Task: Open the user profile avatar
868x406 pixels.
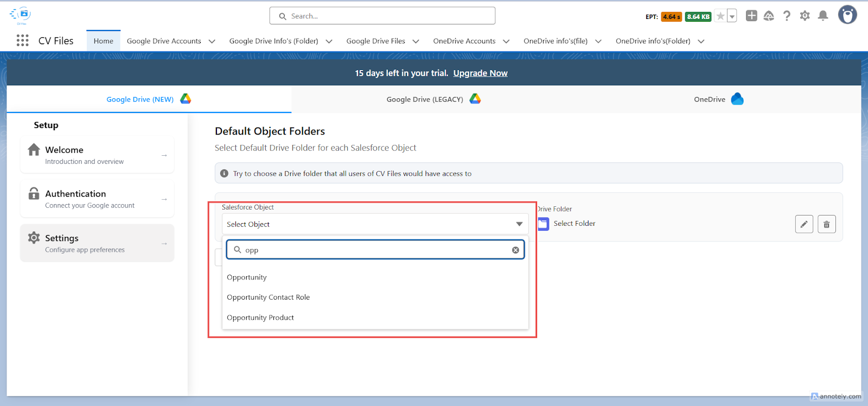Action: [x=847, y=15]
